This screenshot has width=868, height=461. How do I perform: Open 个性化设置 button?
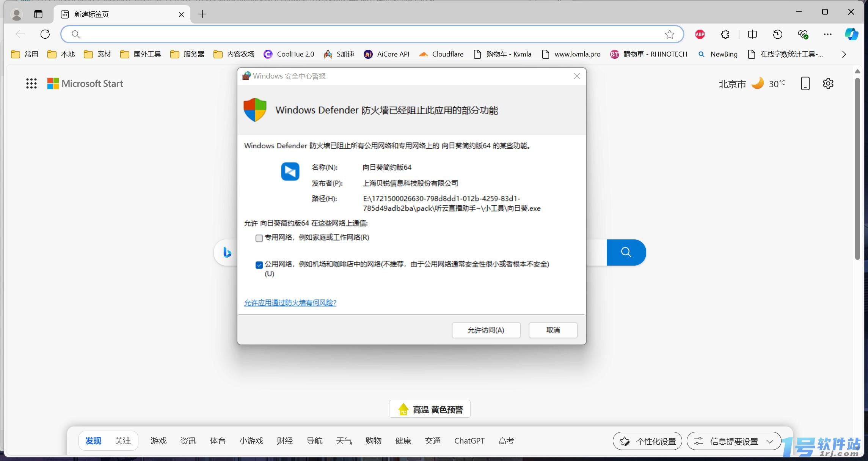647,441
